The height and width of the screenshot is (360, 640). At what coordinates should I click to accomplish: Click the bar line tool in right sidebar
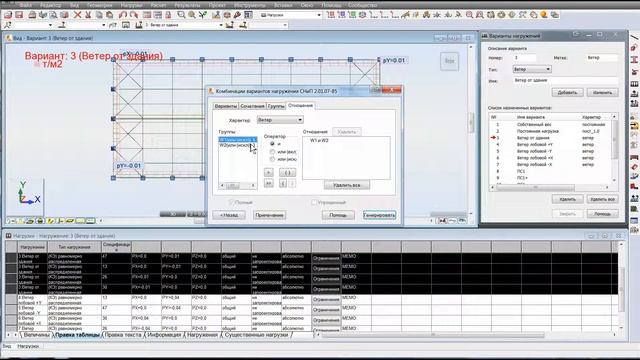[634, 38]
